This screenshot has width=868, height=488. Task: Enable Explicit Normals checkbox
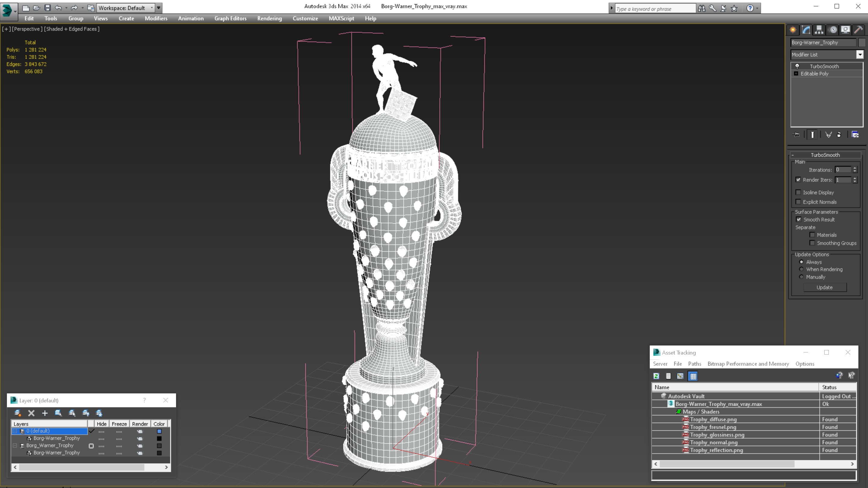[x=798, y=202]
